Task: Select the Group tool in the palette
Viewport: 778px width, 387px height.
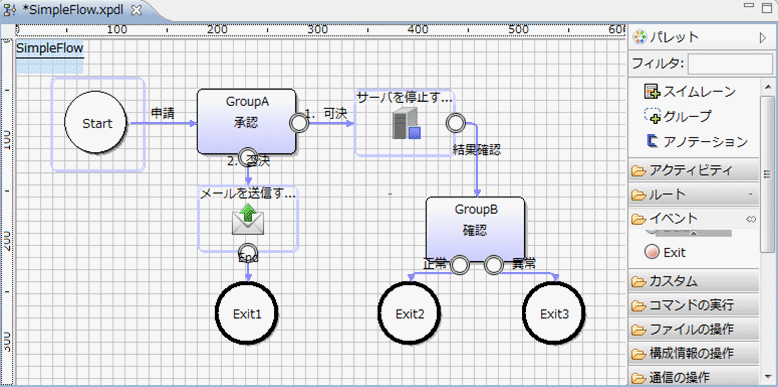Action: click(x=677, y=117)
